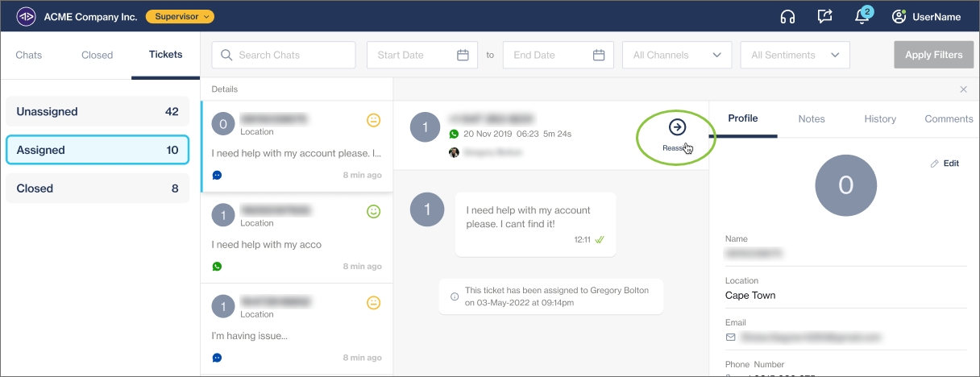Viewport: 980px width, 377px height.
Task: Open the History tab
Action: [x=879, y=119]
